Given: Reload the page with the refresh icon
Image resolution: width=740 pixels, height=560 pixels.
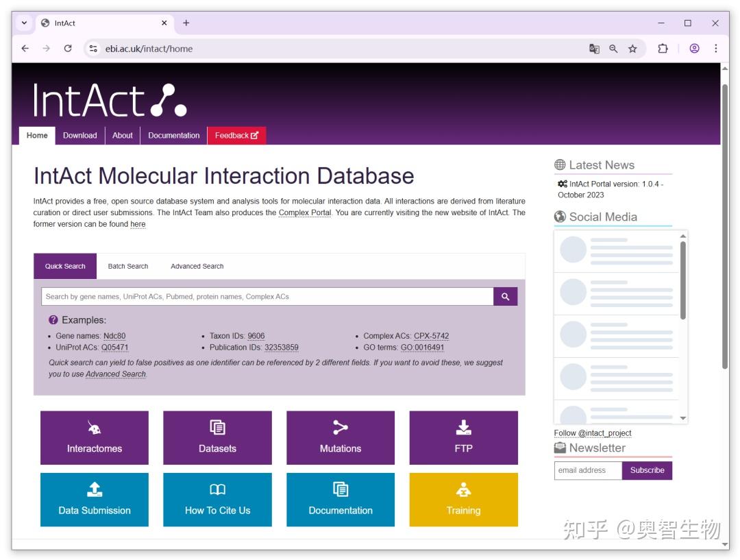Looking at the screenshot, I should (x=68, y=49).
